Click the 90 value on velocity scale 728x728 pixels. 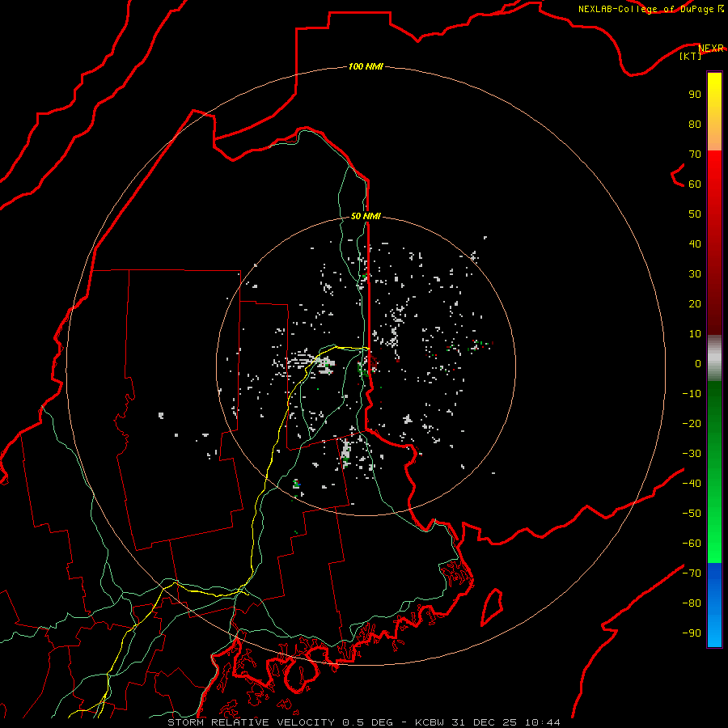point(695,95)
